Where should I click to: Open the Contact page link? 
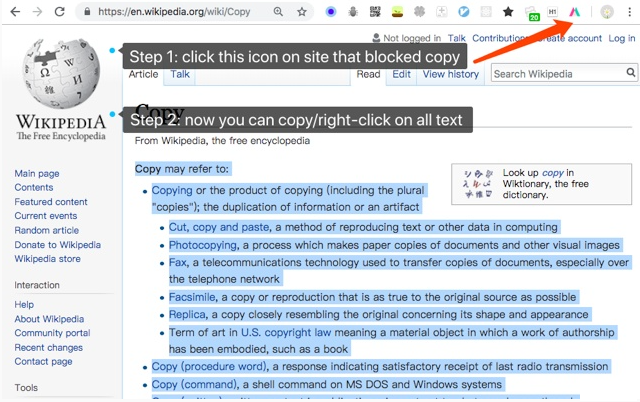tap(43, 362)
